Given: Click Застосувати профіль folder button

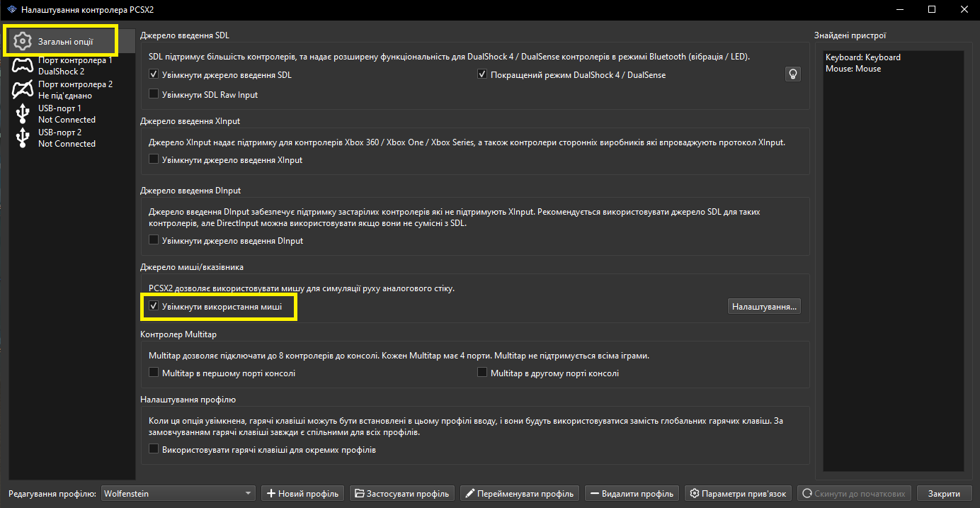Looking at the screenshot, I should 402,493.
